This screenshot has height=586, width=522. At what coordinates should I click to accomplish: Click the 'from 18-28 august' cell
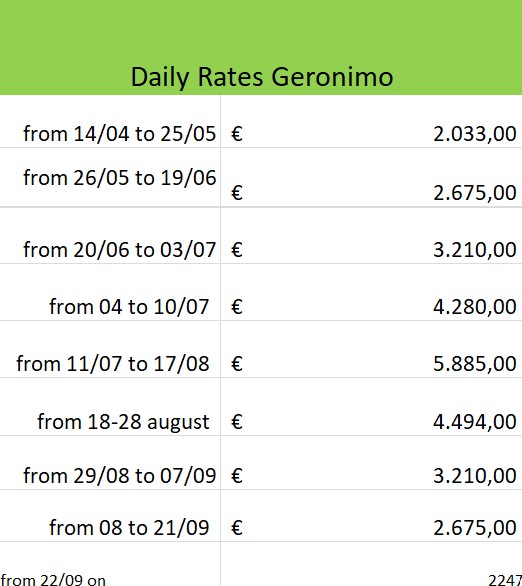coord(110,407)
